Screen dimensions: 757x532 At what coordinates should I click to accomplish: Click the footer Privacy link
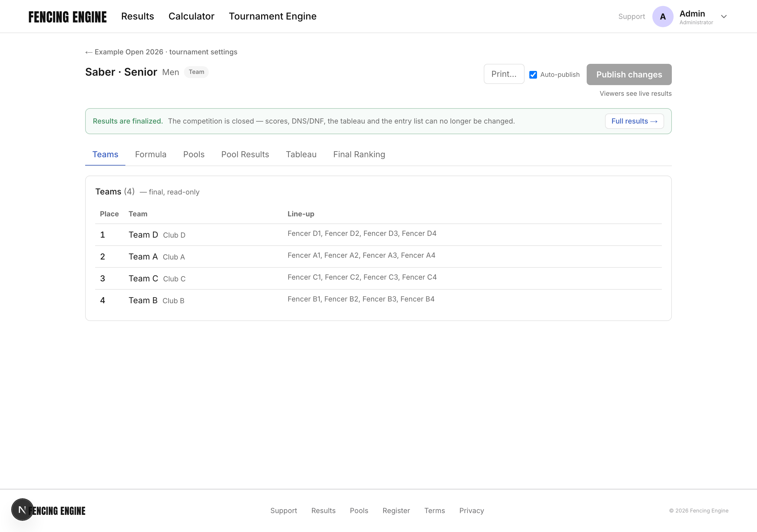click(x=471, y=511)
